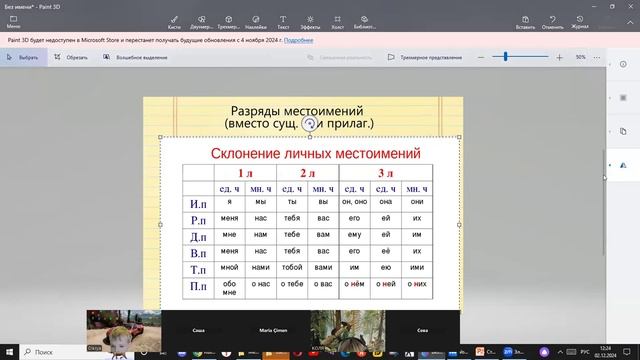Click the Вставить paste button
The image size is (640, 360).
(x=525, y=22)
